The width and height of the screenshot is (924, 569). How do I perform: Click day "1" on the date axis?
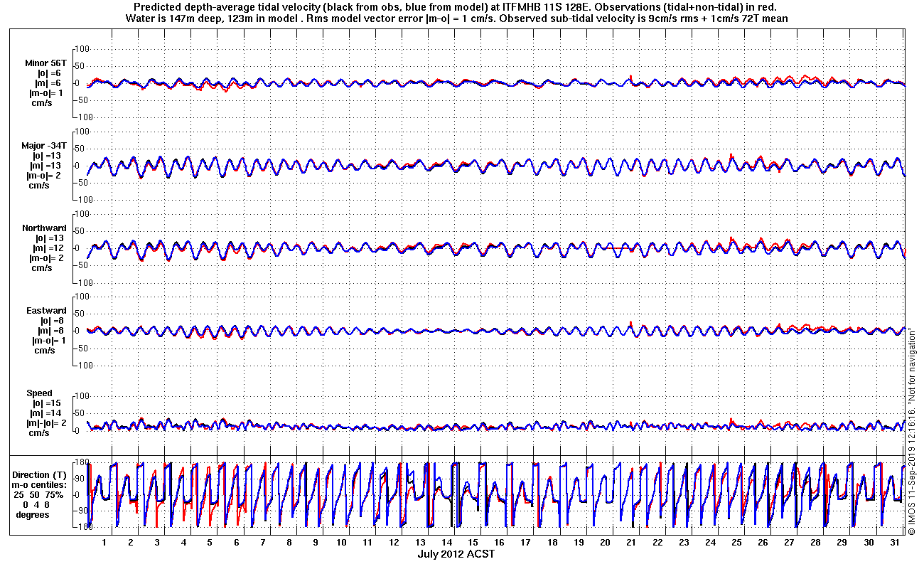[104, 543]
